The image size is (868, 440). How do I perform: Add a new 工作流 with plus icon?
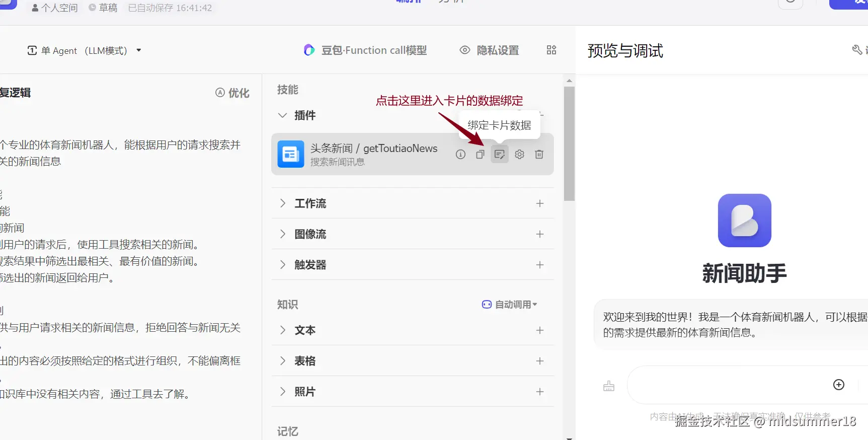(x=540, y=203)
